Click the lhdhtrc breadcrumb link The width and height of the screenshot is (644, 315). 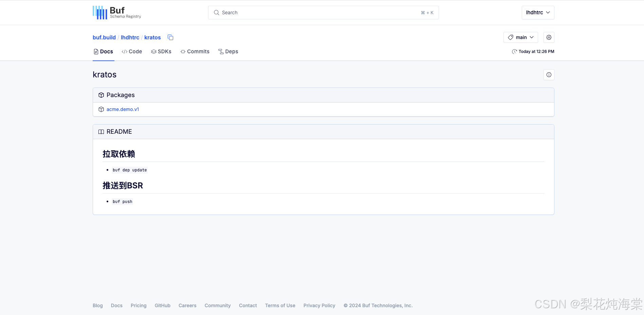tap(130, 37)
